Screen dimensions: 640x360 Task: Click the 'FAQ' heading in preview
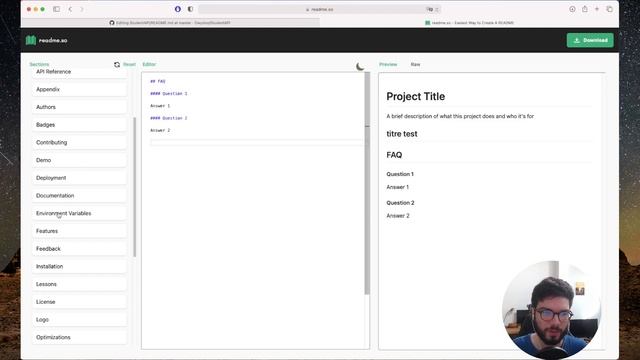click(394, 155)
